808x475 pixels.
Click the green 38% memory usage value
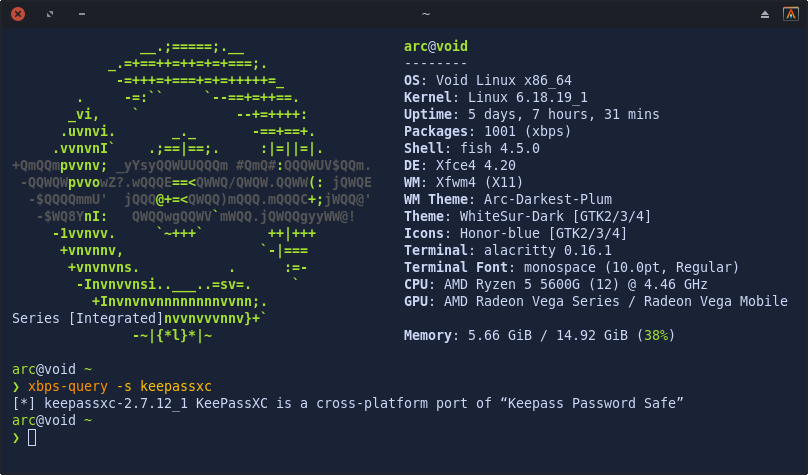pos(658,335)
